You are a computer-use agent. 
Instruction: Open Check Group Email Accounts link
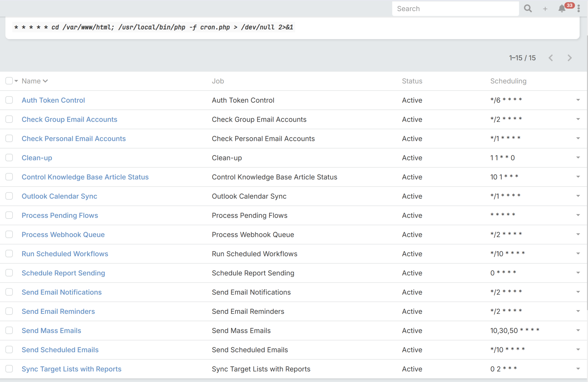click(69, 119)
